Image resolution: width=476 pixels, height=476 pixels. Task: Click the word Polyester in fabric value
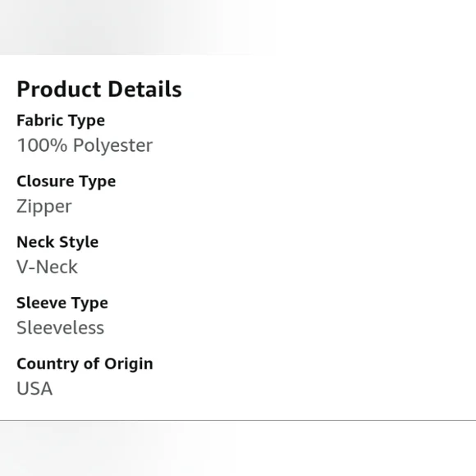[112, 146]
